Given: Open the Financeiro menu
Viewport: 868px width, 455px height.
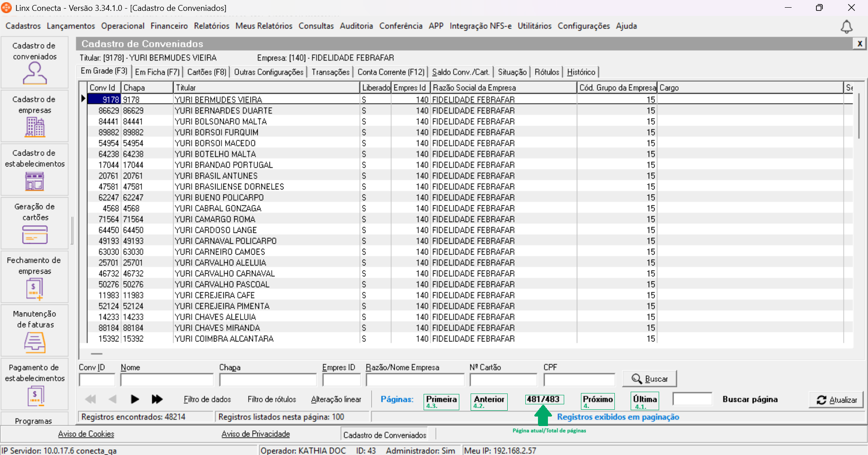Looking at the screenshot, I should [x=169, y=26].
